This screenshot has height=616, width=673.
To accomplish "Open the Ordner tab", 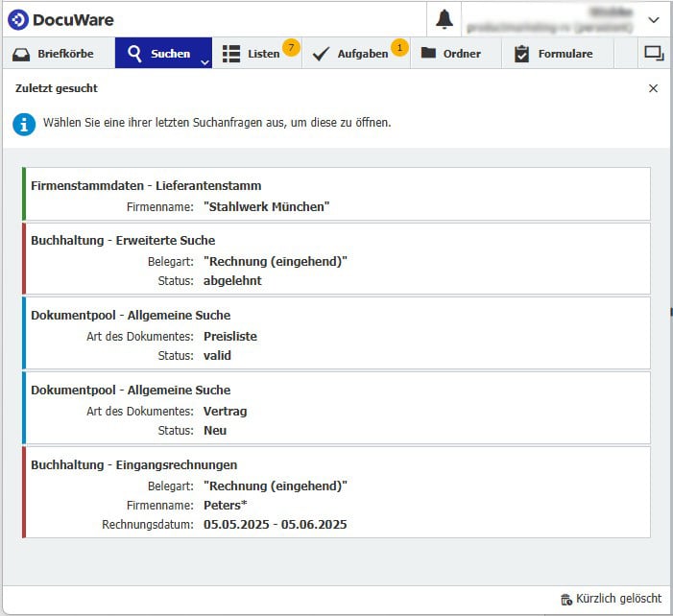I will pos(456,53).
